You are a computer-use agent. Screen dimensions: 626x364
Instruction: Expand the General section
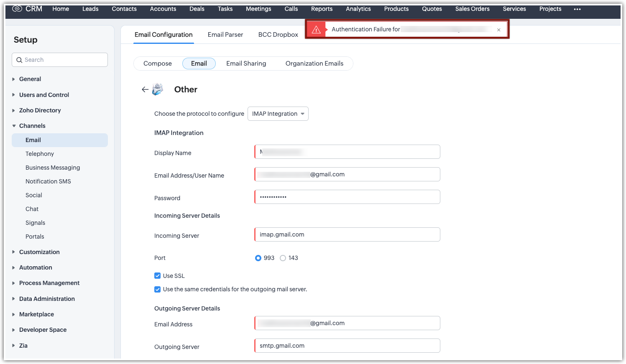pyautogui.click(x=14, y=79)
